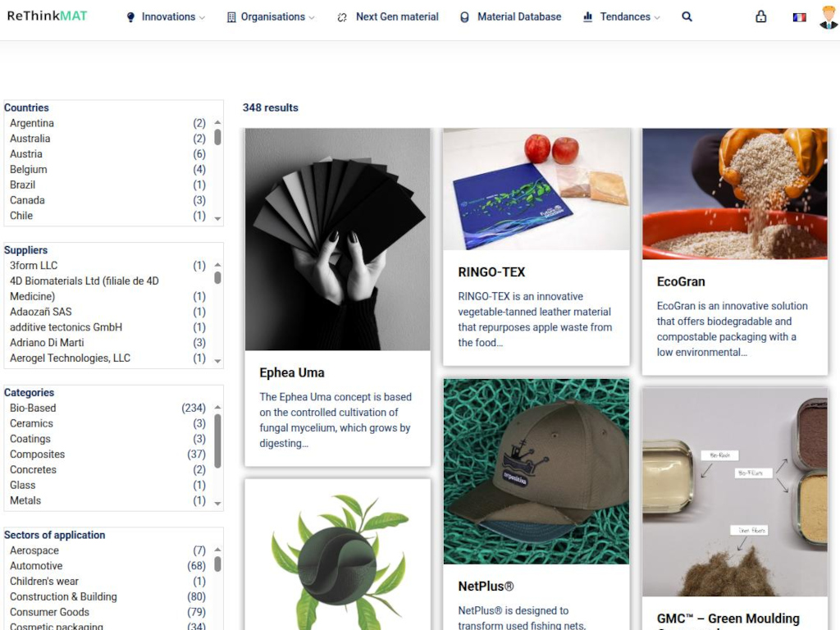Switch language via French flag icon

coord(799,17)
